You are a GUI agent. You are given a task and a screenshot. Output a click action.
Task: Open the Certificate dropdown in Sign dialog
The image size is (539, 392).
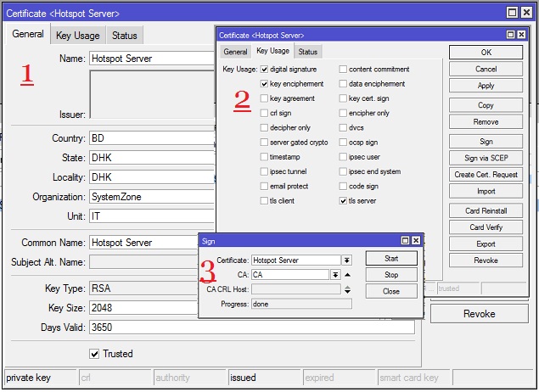click(x=347, y=260)
